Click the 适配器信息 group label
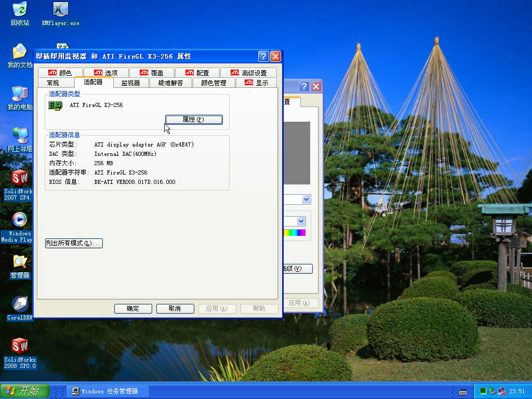The image size is (532, 399). [64, 135]
